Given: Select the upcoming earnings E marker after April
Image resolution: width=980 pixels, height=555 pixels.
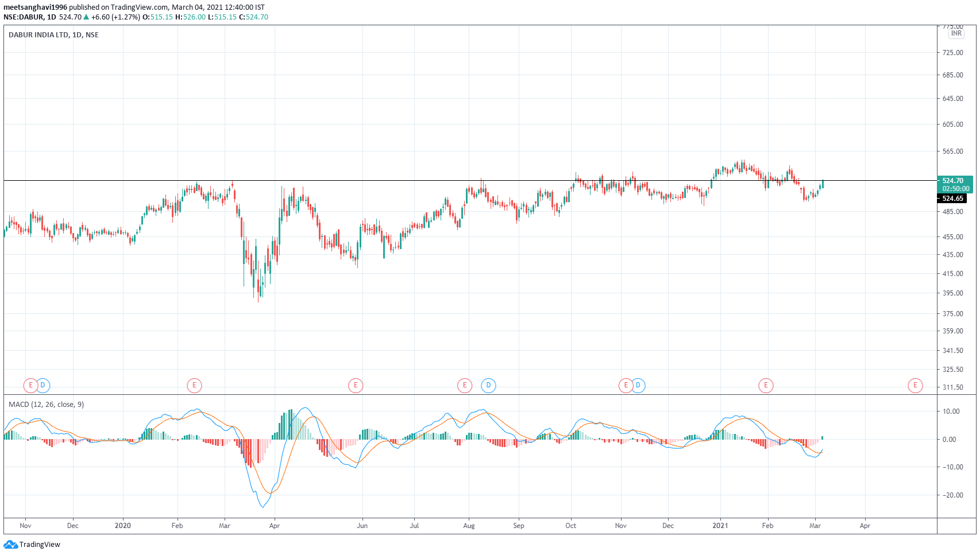Looking at the screenshot, I should tap(915, 386).
